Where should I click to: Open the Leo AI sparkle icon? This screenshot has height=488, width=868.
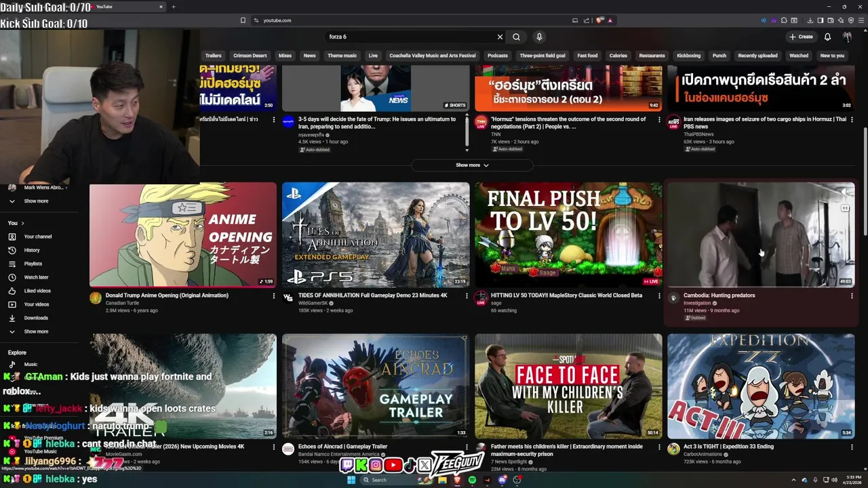pos(841,20)
